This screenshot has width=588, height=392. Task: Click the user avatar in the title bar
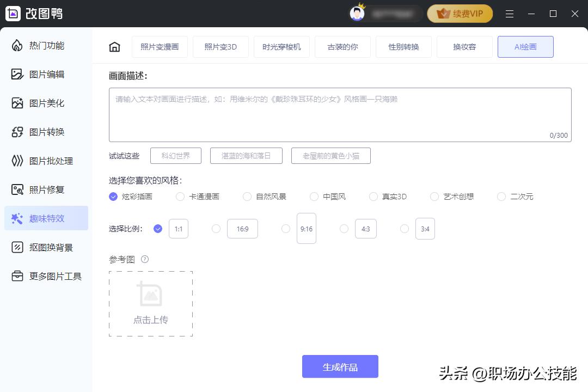[x=357, y=14]
